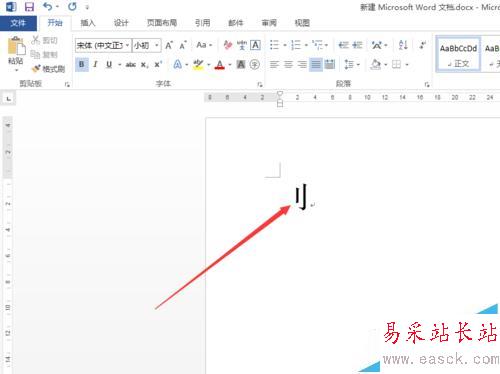This screenshot has height=374, width=500.
Task: Activate the 格式刷 format painter
Action: pos(49,69)
